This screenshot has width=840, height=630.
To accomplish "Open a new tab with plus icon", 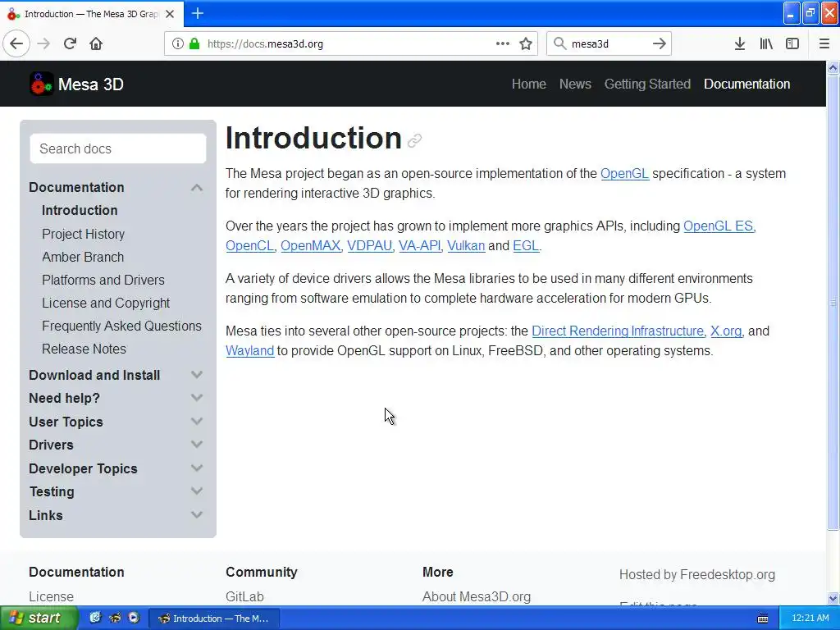I will tap(197, 13).
